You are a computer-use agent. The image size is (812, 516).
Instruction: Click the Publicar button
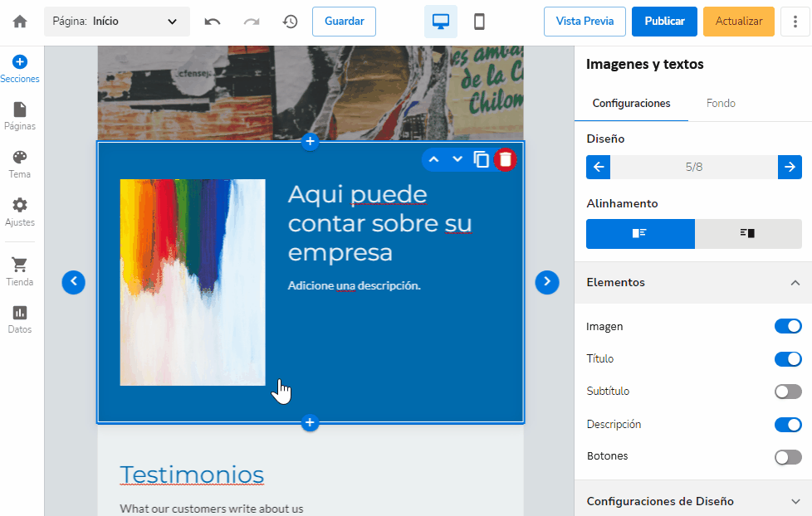coord(664,22)
